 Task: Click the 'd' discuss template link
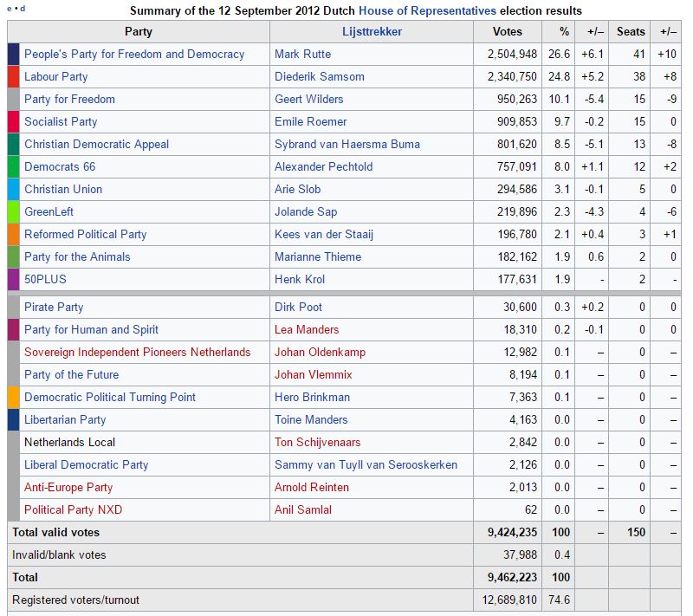click(23, 9)
